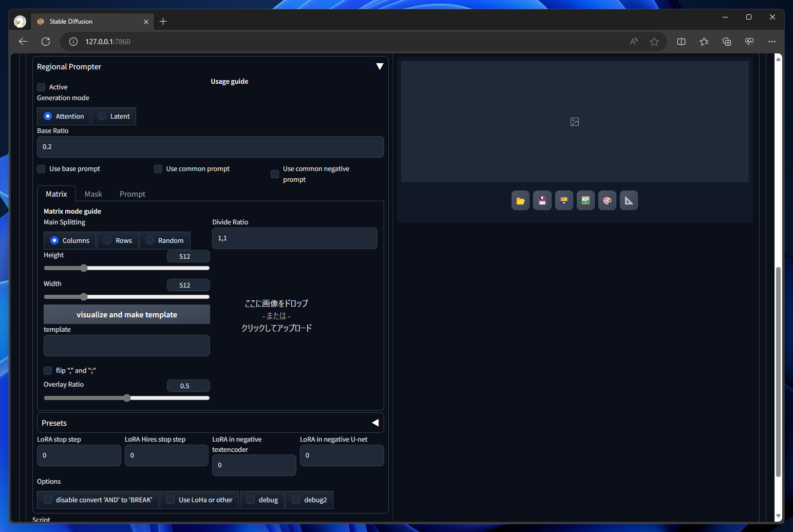Click the Width value box showing 512

coord(188,285)
